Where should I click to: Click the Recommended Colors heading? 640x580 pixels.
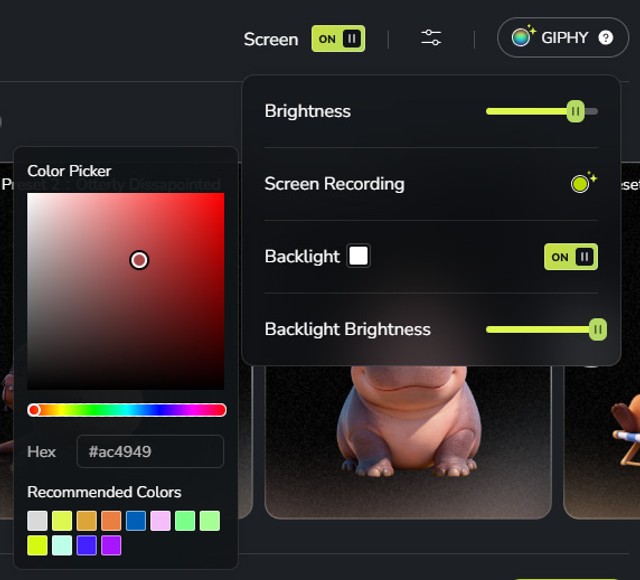tap(104, 492)
